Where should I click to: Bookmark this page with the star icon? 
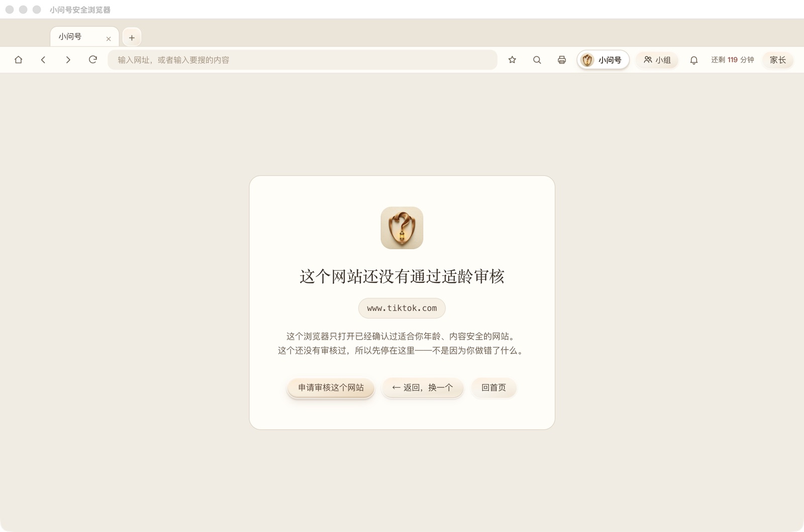[x=512, y=60]
